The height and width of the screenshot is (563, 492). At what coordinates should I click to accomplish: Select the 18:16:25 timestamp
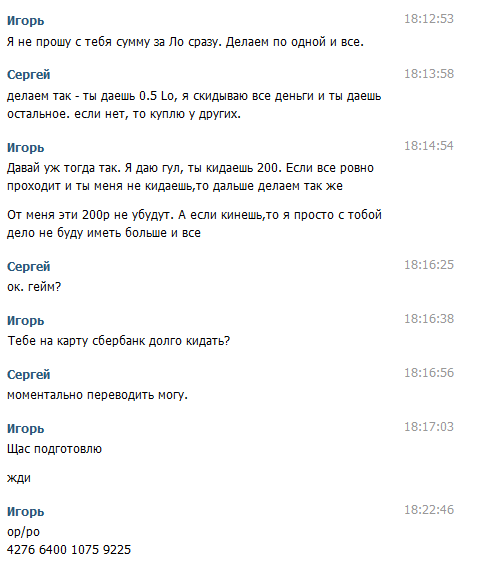tap(429, 265)
